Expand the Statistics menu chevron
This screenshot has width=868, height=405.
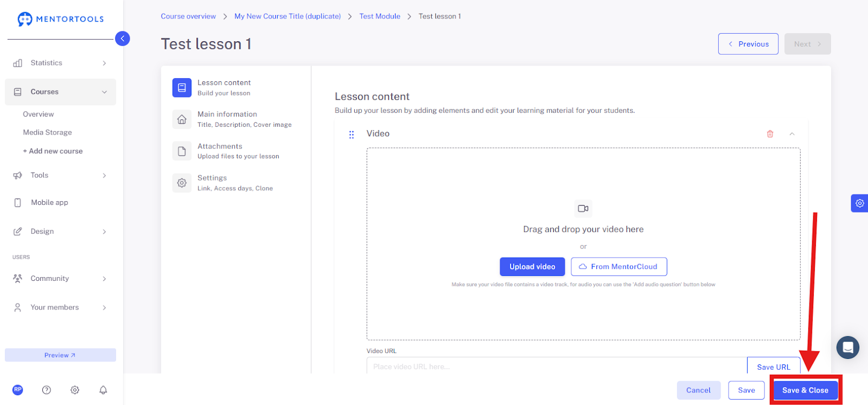tap(104, 63)
